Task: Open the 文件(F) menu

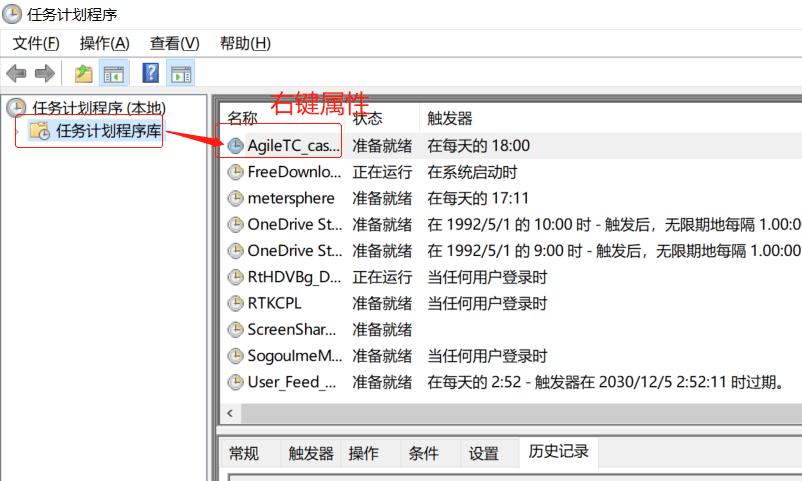Action: click(36, 43)
